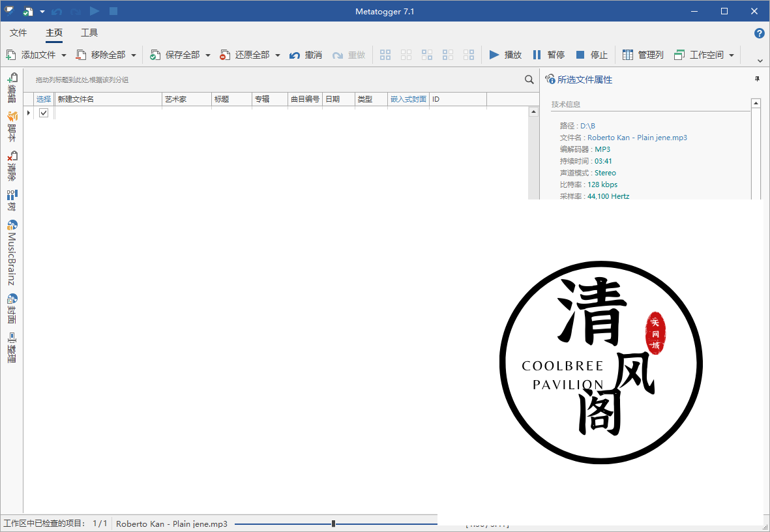Sort by the 选择 column header
This screenshot has width=770, height=532.
44,99
